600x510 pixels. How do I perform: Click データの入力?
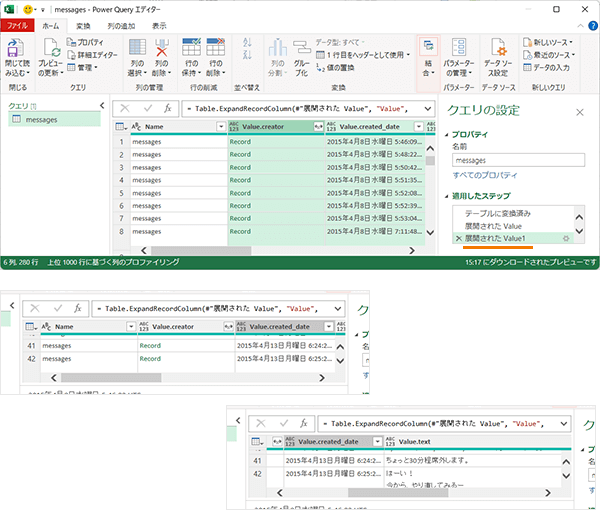pos(546,67)
